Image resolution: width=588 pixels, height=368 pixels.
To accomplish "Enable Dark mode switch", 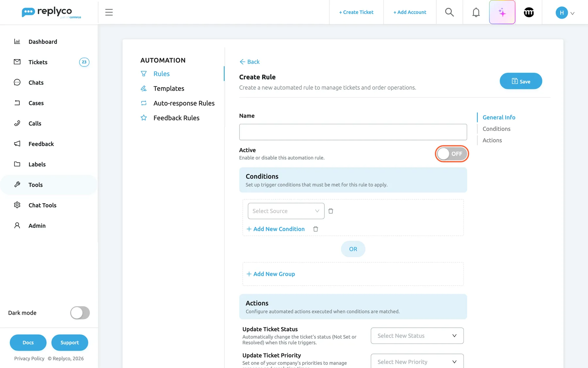I will (80, 313).
